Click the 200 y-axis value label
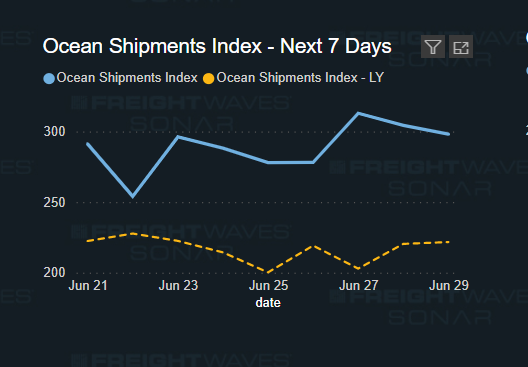This screenshot has width=528, height=367. 54,272
